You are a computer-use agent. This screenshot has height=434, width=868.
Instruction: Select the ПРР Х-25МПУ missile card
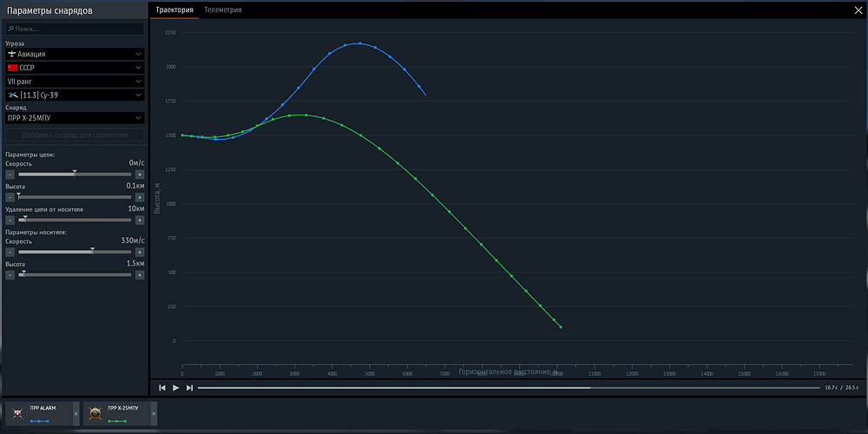pos(117,413)
